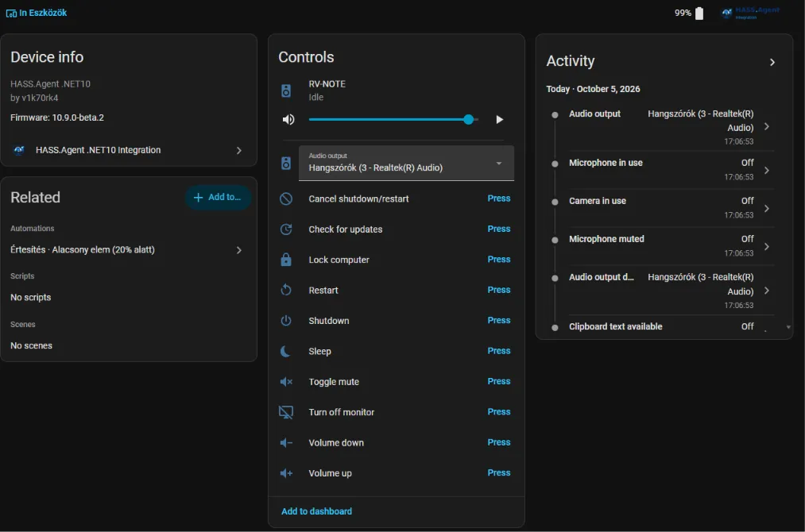Viewport: 805px width, 532px height.
Task: Click Add to dashboard link
Action: (x=316, y=511)
